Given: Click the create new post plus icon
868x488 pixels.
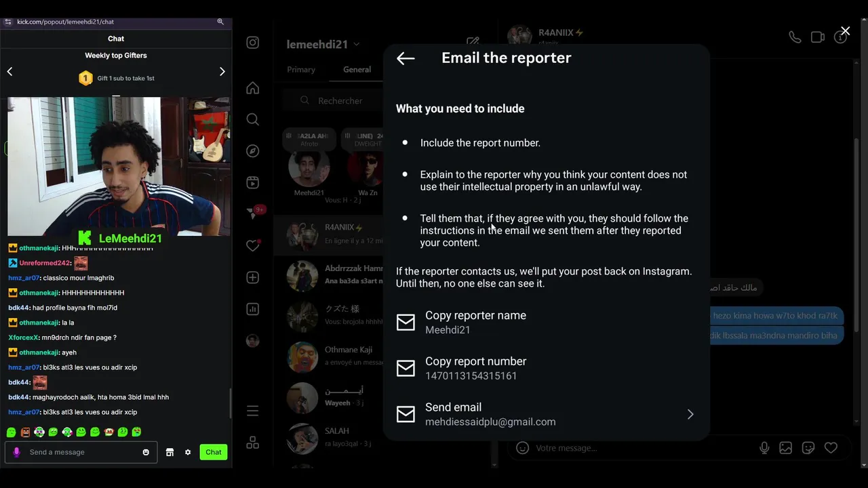Looking at the screenshot, I should (x=253, y=277).
